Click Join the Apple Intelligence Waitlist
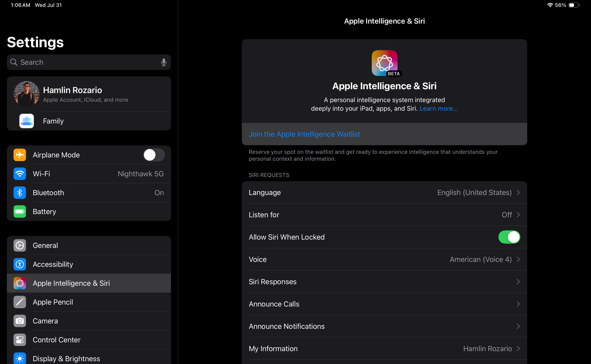This screenshot has height=364, width=591. tap(304, 134)
